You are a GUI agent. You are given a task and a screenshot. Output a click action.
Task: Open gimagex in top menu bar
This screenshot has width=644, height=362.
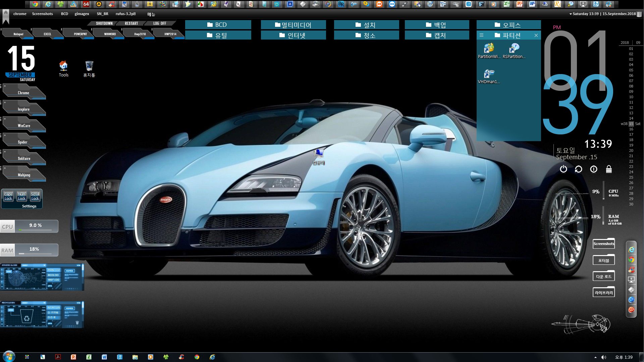(82, 14)
